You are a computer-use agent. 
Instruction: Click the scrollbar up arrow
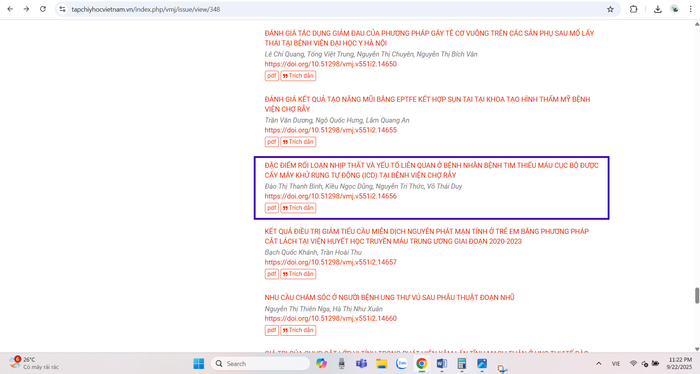click(696, 24)
